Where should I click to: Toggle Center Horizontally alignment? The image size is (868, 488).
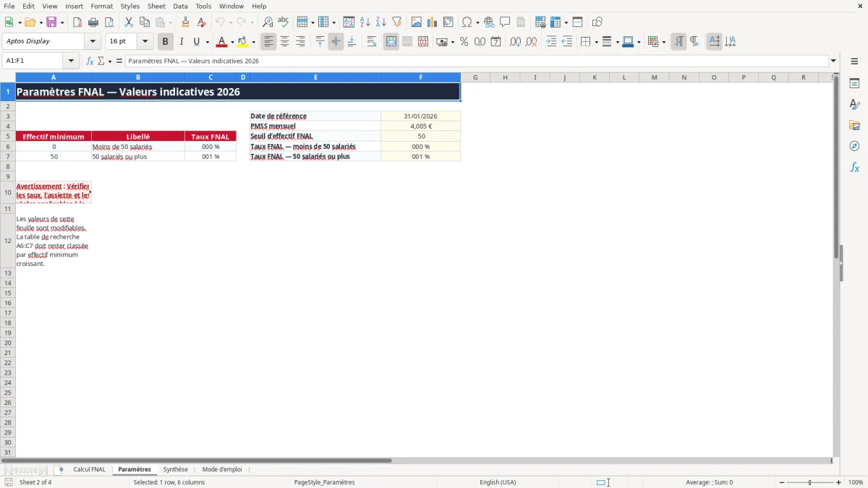pos(285,42)
